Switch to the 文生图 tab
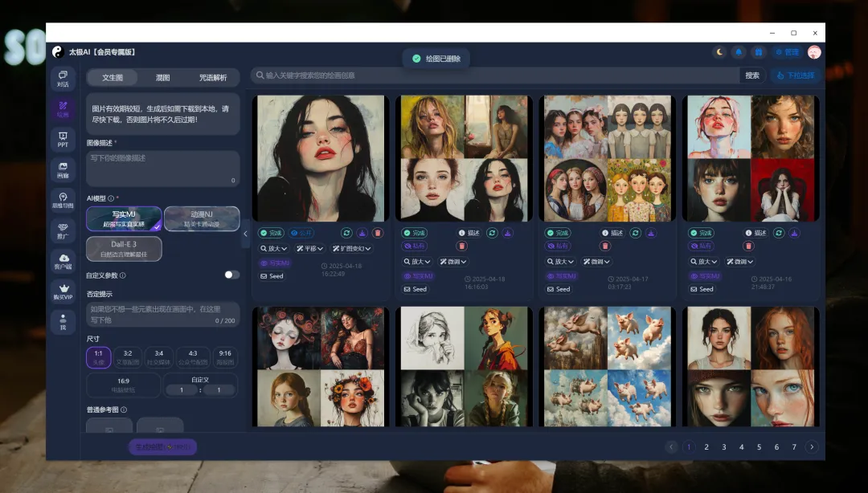The image size is (868, 493). [x=113, y=77]
